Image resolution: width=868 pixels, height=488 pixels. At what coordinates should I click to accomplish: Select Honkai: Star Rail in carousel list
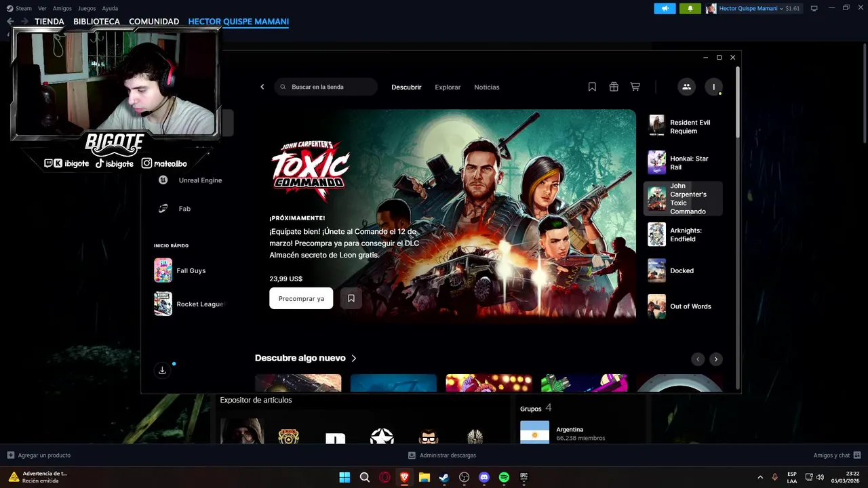click(x=683, y=163)
